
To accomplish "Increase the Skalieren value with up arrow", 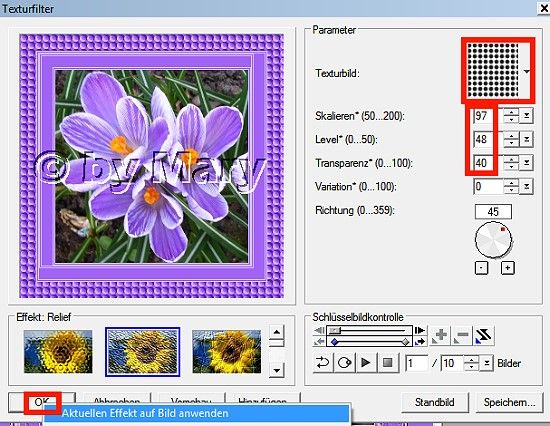I will 511,112.
